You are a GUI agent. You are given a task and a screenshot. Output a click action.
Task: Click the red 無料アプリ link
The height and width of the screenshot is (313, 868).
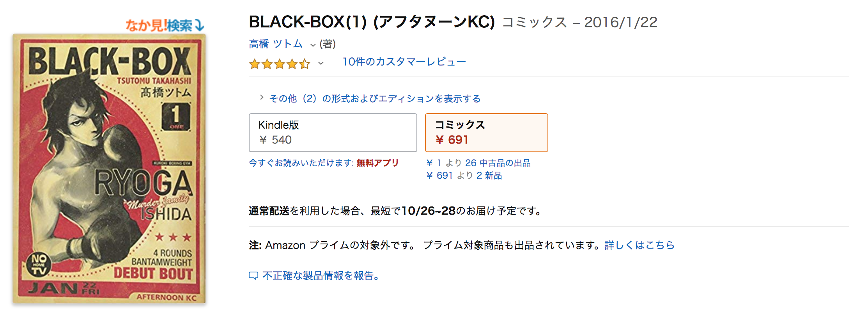pos(377,163)
